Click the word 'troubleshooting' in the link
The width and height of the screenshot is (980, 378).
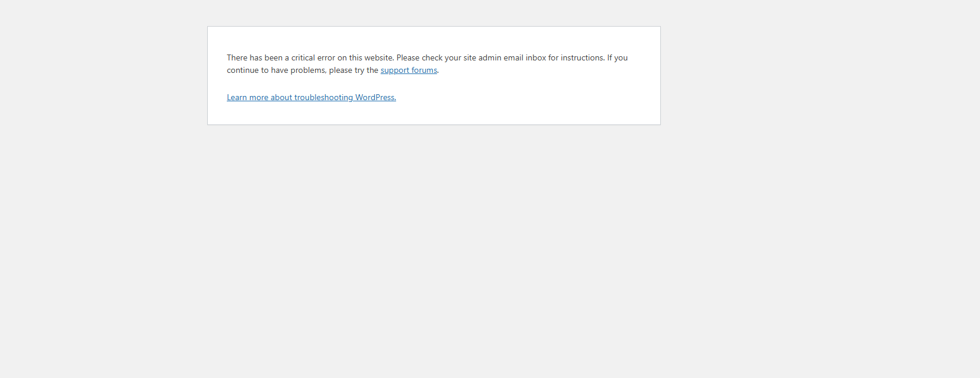click(323, 98)
